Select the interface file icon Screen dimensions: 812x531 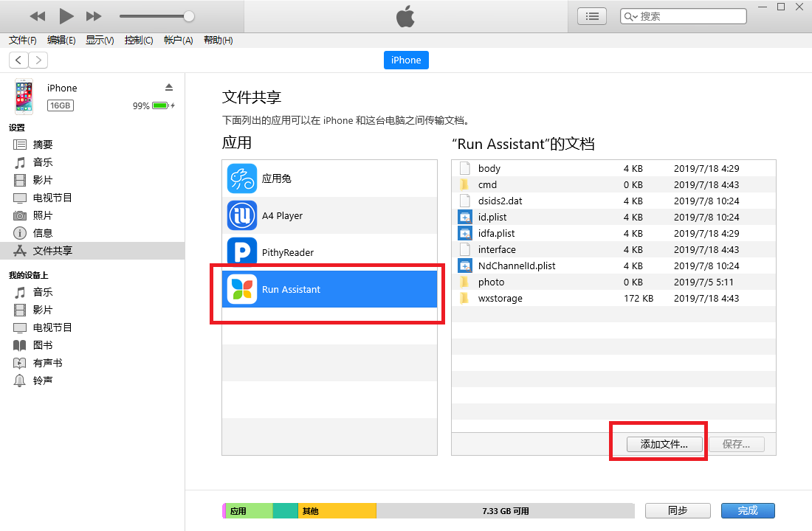point(465,249)
